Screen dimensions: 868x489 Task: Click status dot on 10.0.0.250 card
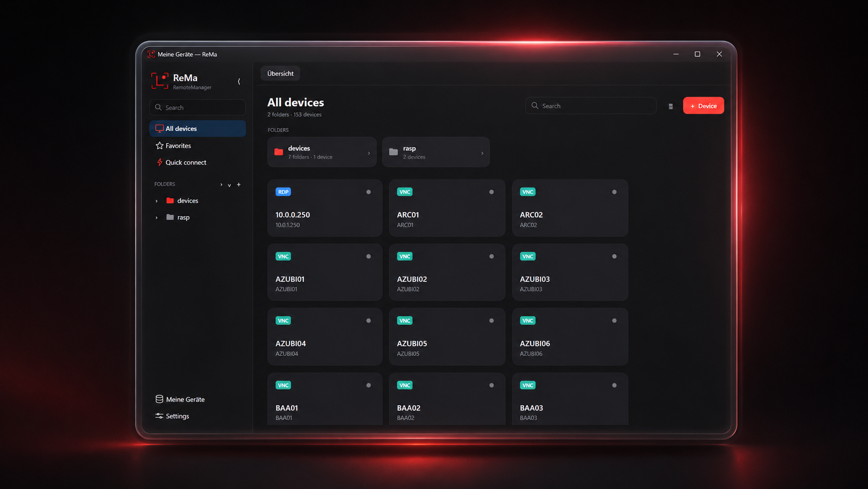369,192
